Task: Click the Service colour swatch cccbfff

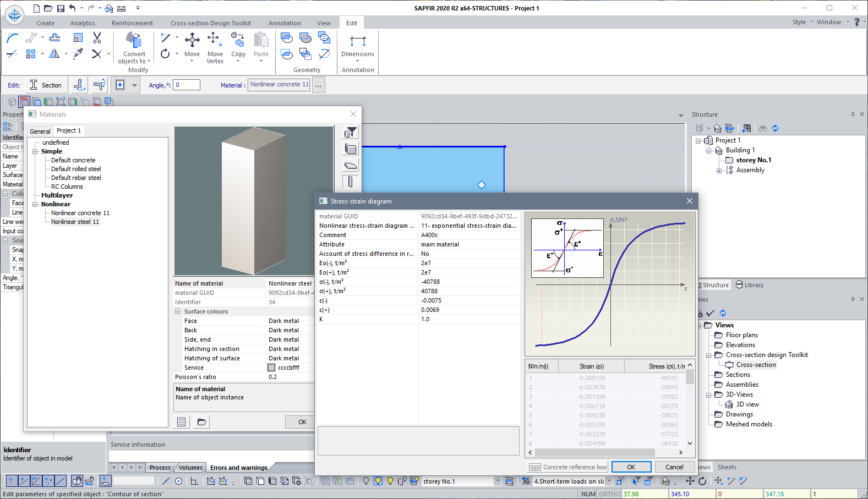Action: pyautogui.click(x=271, y=368)
